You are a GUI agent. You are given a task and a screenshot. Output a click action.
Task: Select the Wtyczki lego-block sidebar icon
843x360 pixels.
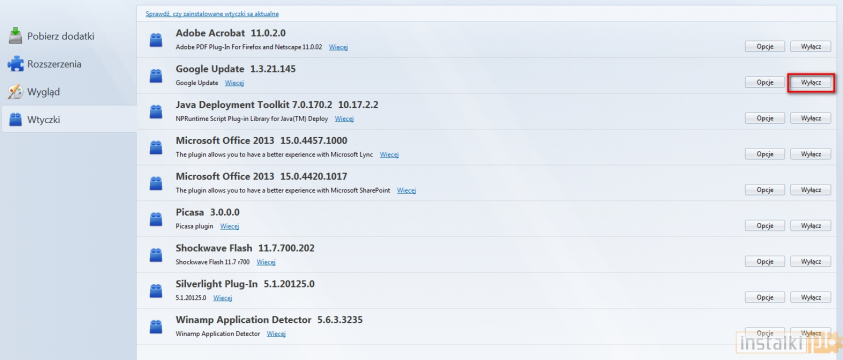point(16,119)
